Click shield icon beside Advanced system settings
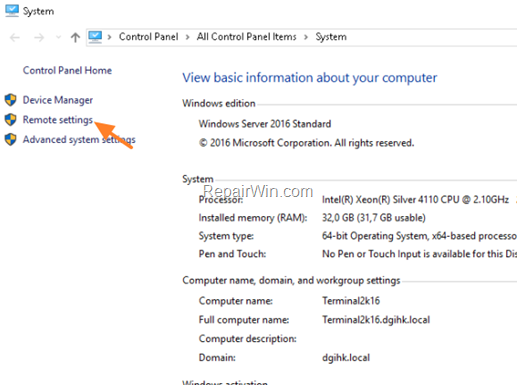 tap(11, 139)
